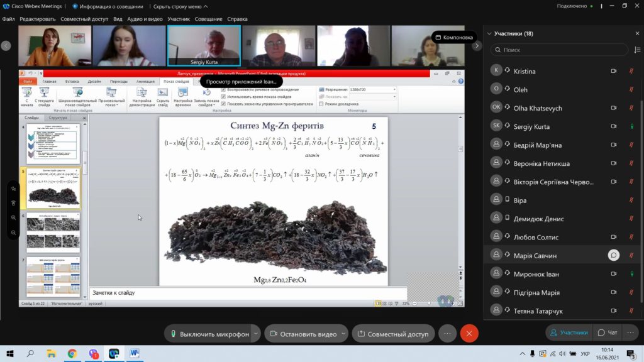Toggle the Участники panel button
Image resolution: width=644 pixels, height=362 pixels.
coord(569,332)
